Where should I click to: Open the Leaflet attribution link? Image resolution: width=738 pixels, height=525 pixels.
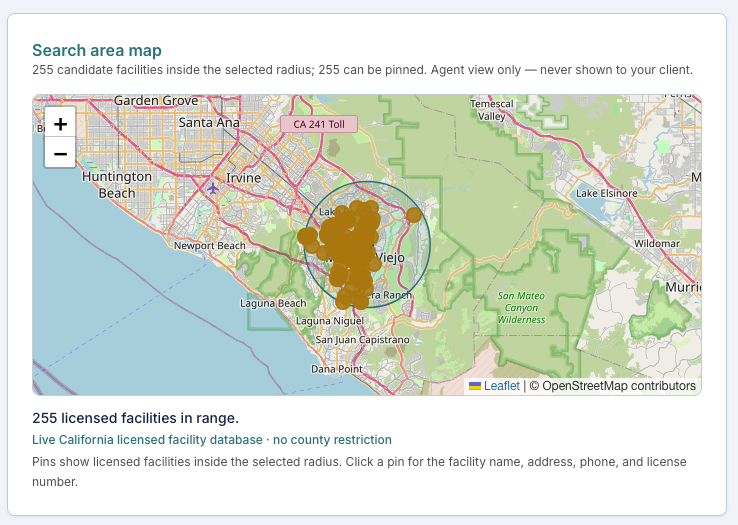(501, 386)
